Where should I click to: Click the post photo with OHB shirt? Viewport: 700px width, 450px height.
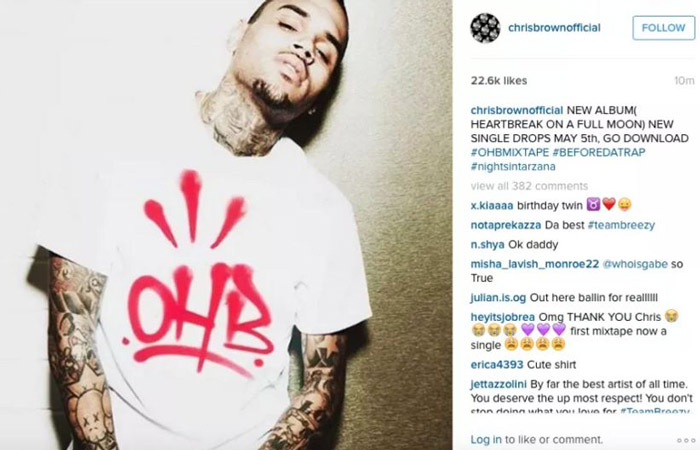tap(226, 225)
